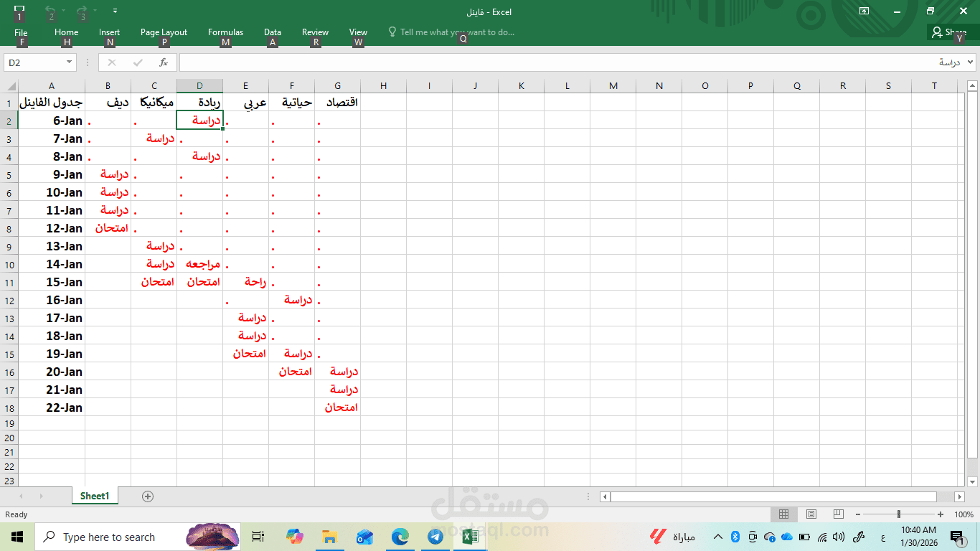Viewport: 980px width, 551px height.
Task: Click the zoom out minus icon
Action: pyautogui.click(x=858, y=514)
